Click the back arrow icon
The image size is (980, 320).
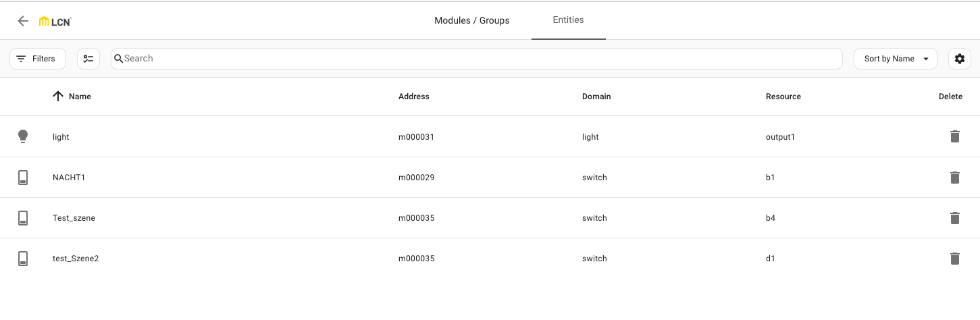tap(23, 21)
